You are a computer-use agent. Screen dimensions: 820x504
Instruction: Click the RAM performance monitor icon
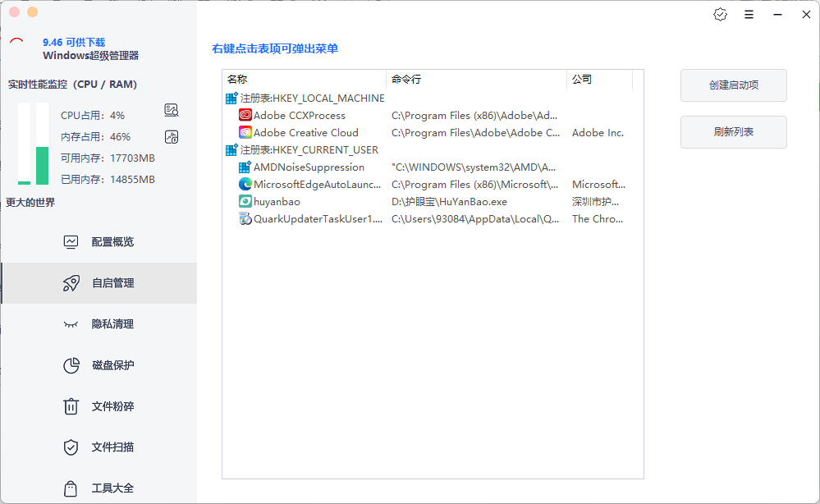[171, 136]
